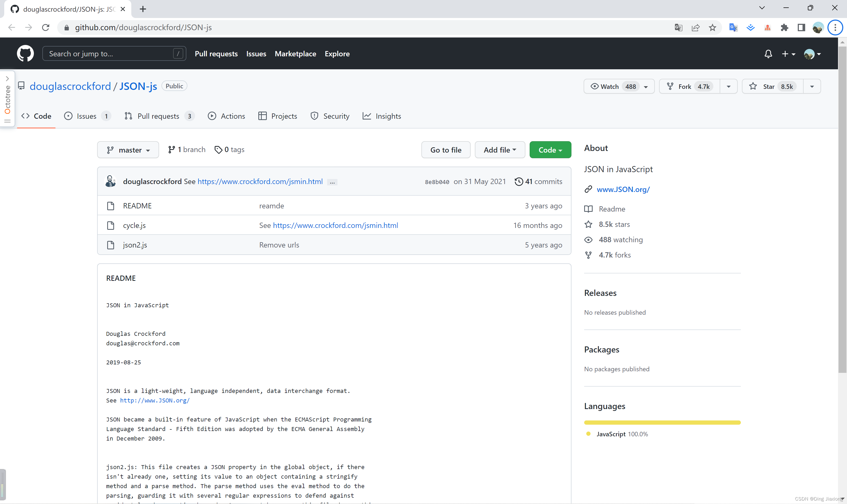Open the JSON-js repository name link
This screenshot has height=504, width=847.
pos(138,86)
